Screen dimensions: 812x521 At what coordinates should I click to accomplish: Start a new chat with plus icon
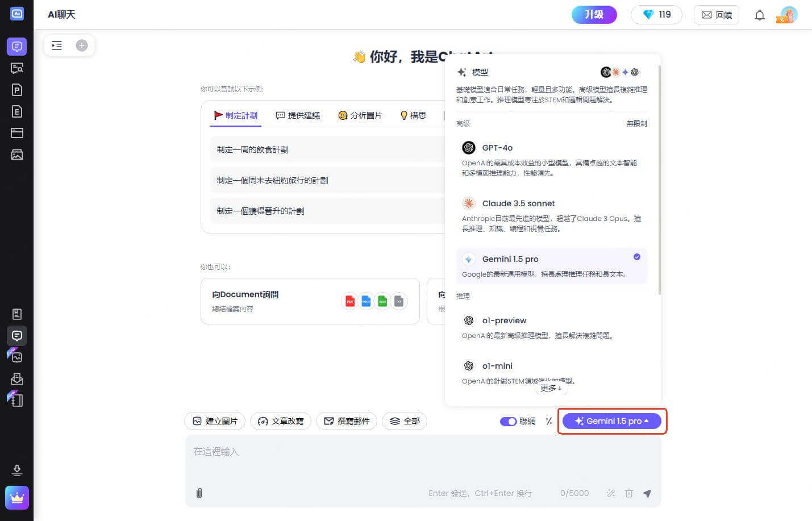click(x=82, y=45)
